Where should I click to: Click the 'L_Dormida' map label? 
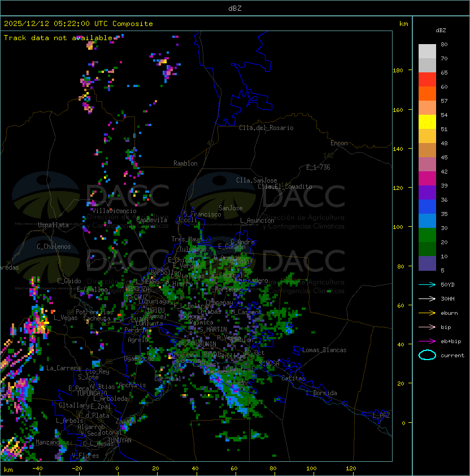click(x=321, y=393)
